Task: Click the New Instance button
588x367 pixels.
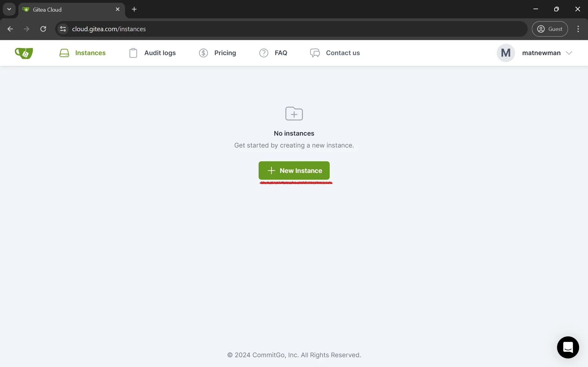Action: 294,170
